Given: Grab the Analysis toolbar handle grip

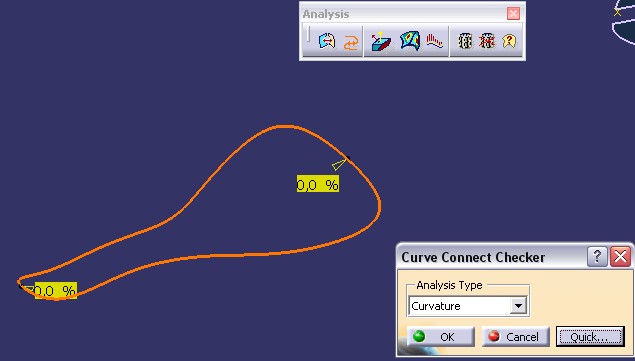Looking at the screenshot, I should pyautogui.click(x=308, y=34).
